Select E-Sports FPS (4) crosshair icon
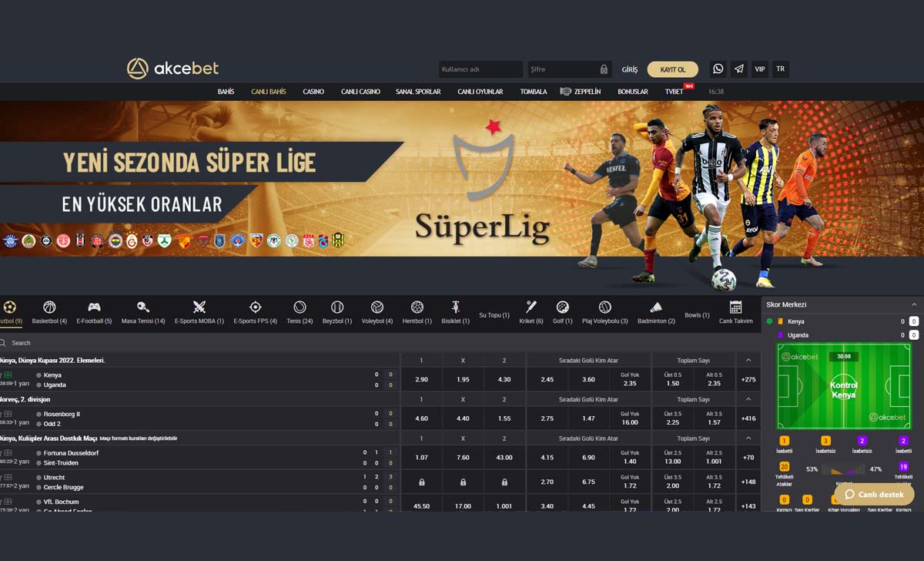The image size is (924, 561). click(256, 307)
